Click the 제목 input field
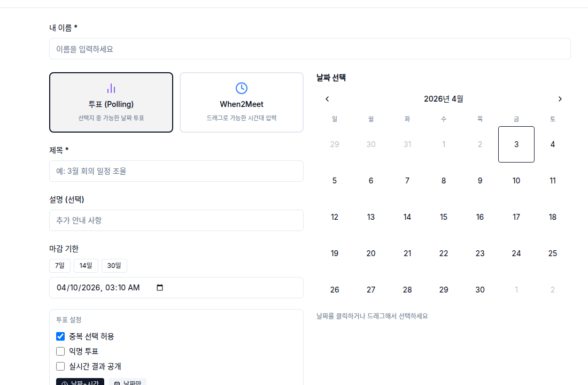The width and height of the screenshot is (588, 385). pos(176,171)
